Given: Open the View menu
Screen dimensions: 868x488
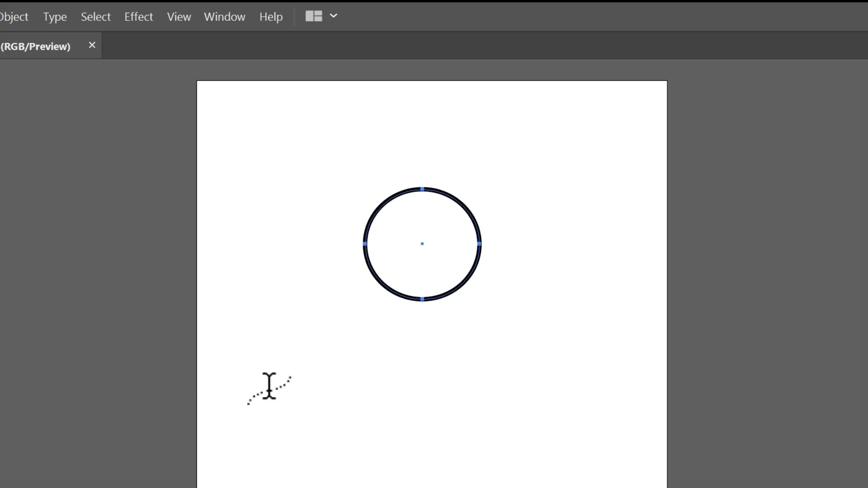Looking at the screenshot, I should [x=179, y=16].
